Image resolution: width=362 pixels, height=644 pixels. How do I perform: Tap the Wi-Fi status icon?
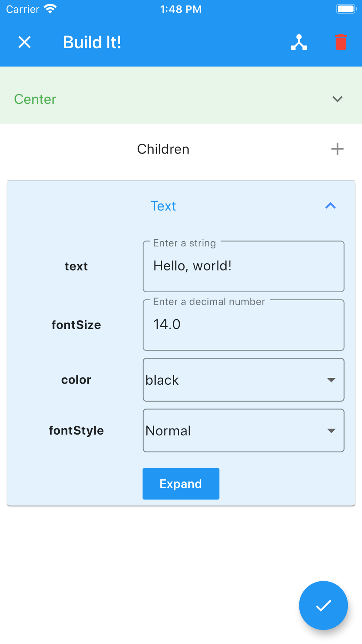[x=50, y=9]
